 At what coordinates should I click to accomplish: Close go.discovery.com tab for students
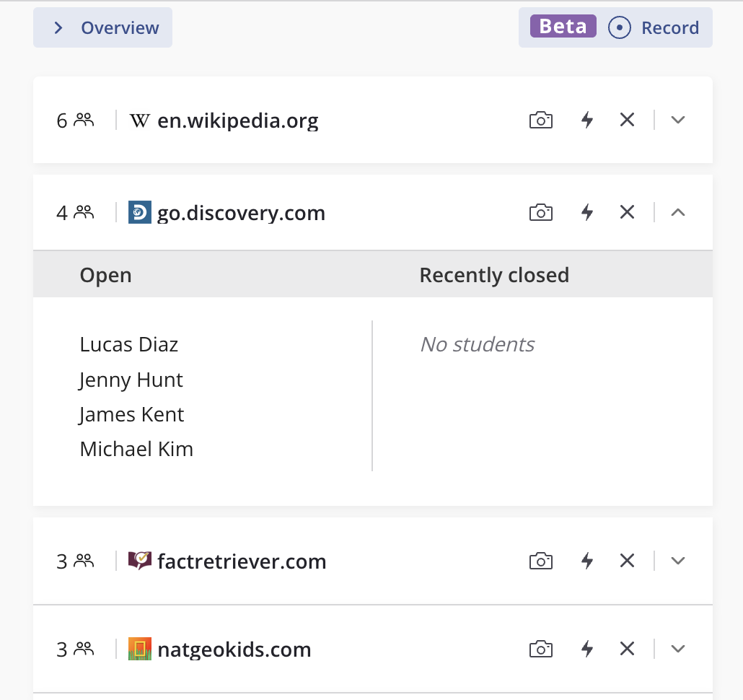(x=627, y=212)
